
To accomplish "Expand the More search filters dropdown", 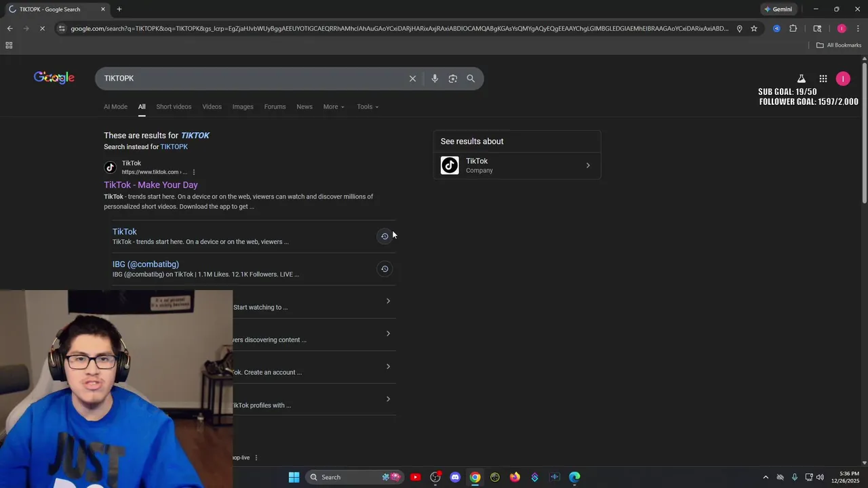I will 334,106.
